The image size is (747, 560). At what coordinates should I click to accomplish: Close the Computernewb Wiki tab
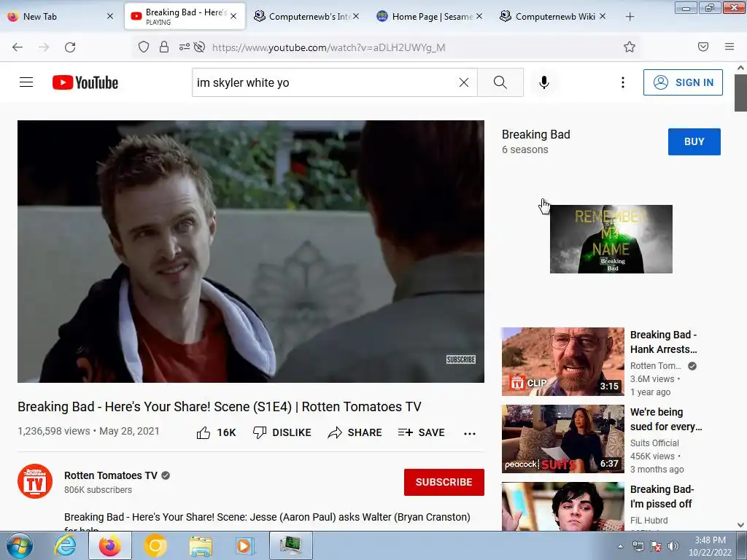pos(603,16)
